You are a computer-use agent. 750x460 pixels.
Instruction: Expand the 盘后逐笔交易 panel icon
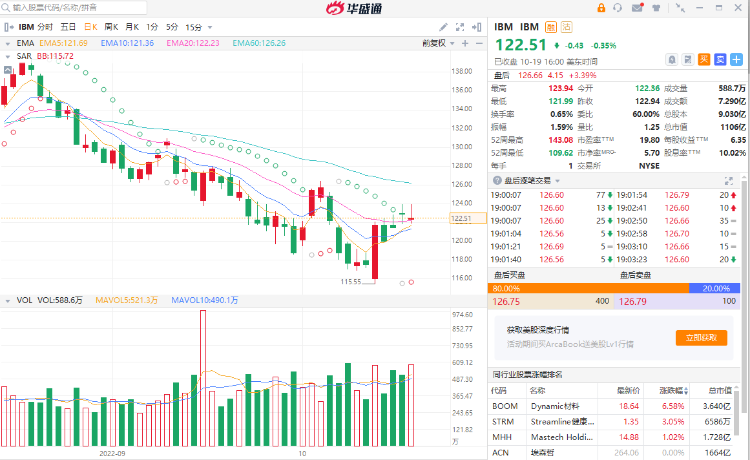tap(728, 181)
